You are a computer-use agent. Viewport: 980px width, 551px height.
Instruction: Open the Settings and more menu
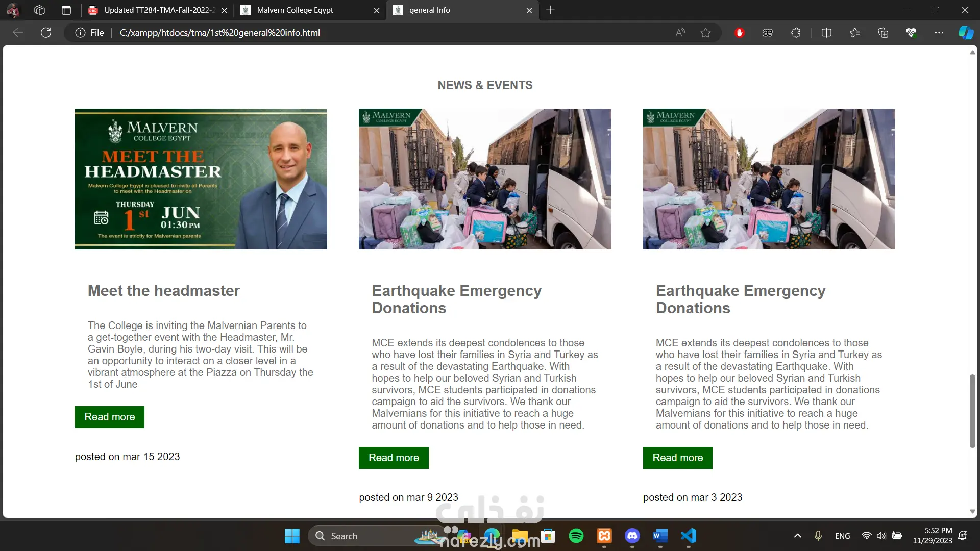click(x=939, y=33)
